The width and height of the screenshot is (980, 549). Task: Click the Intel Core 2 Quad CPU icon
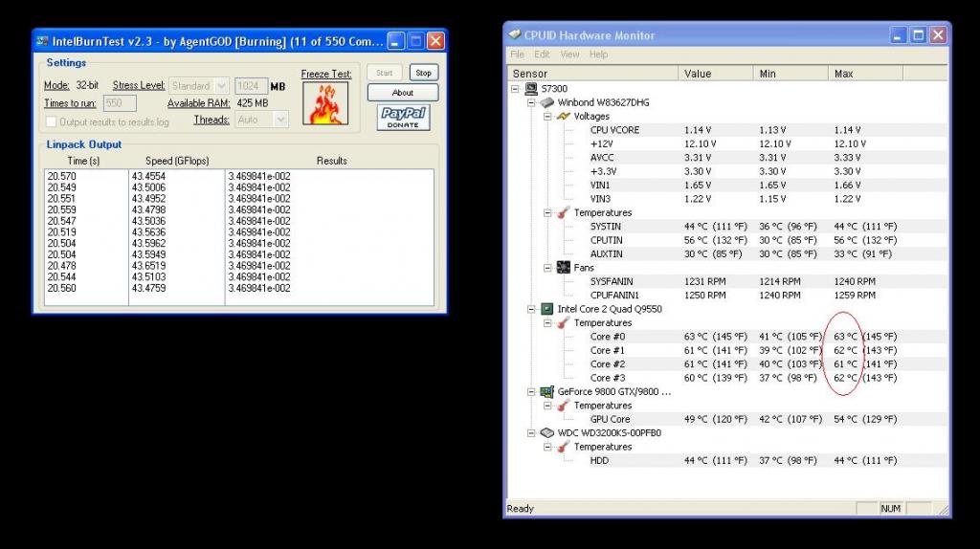click(x=546, y=309)
